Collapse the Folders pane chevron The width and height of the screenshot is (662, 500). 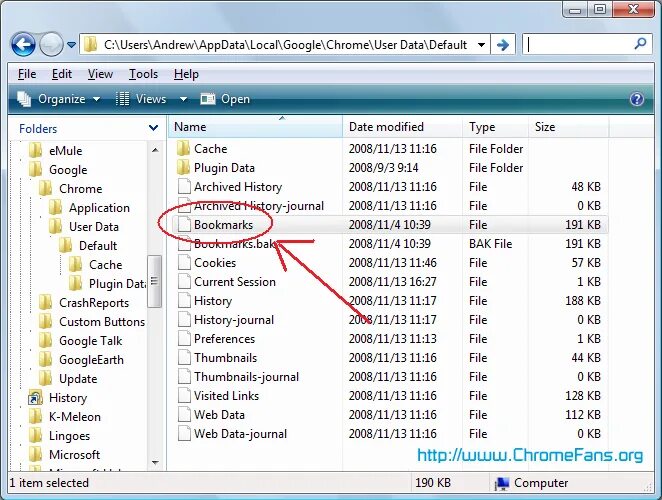pos(153,128)
